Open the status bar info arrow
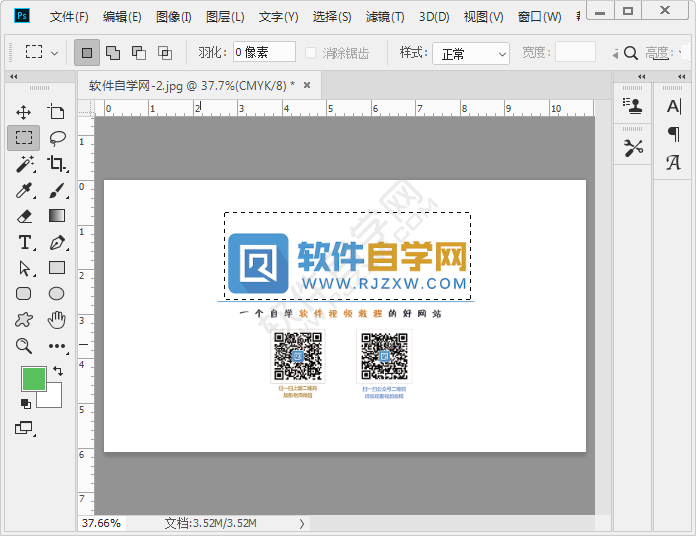Viewport: 696px width, 536px height. (x=302, y=524)
